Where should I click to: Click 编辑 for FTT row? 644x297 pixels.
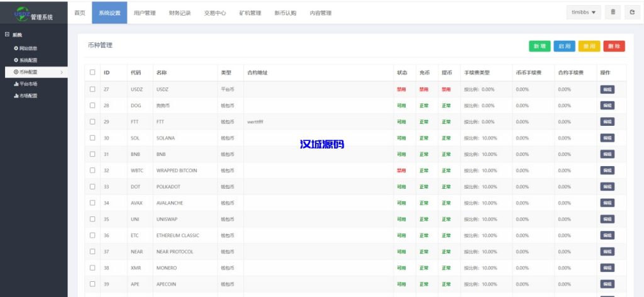click(x=607, y=121)
